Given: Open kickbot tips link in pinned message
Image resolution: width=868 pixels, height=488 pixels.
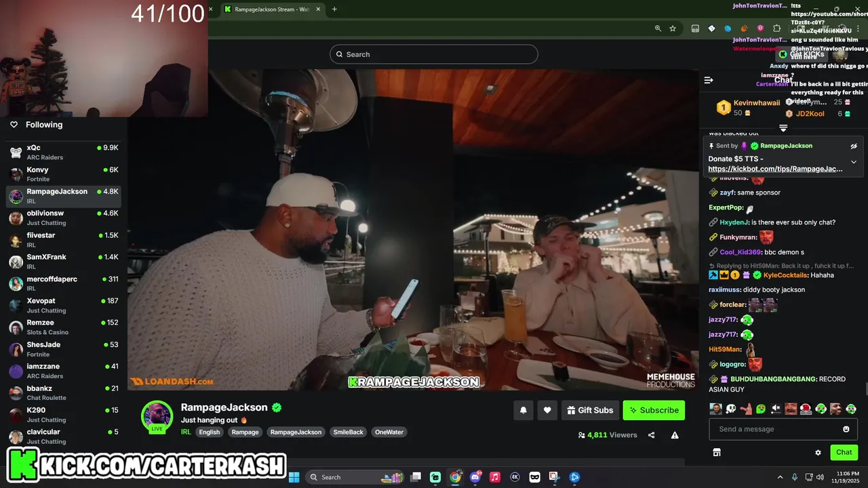Looking at the screenshot, I should pyautogui.click(x=775, y=169).
